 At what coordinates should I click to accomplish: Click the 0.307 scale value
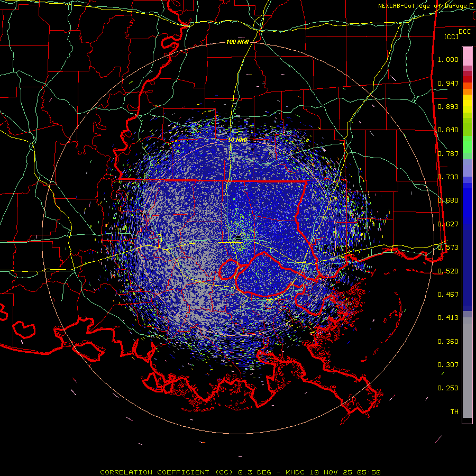(x=448, y=365)
